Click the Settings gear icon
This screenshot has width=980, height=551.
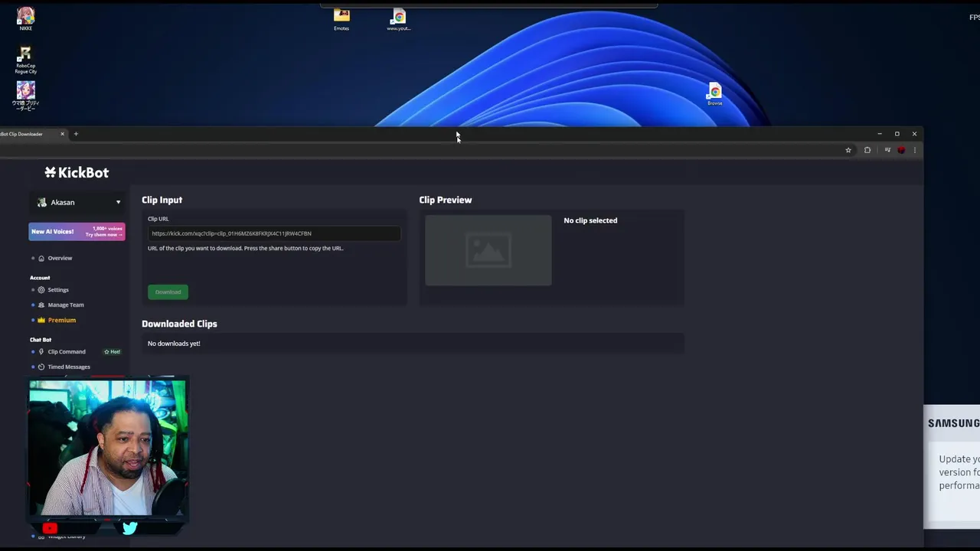click(x=41, y=290)
